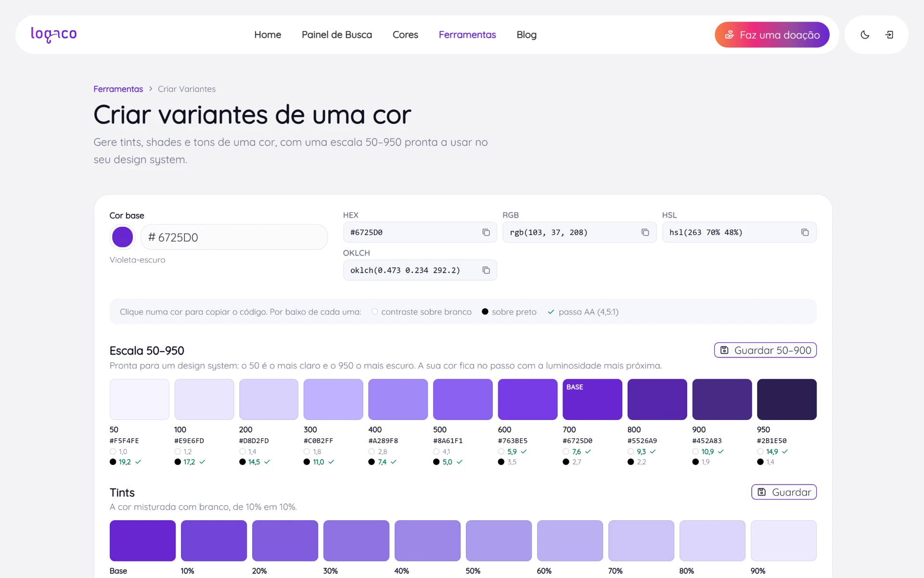Click the 30% tint swatch
The height and width of the screenshot is (578, 924).
(356, 540)
